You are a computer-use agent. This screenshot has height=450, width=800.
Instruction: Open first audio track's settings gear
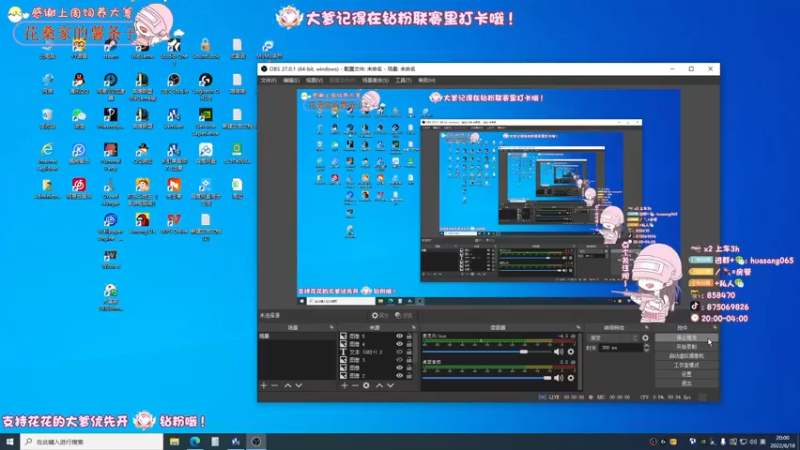(571, 352)
